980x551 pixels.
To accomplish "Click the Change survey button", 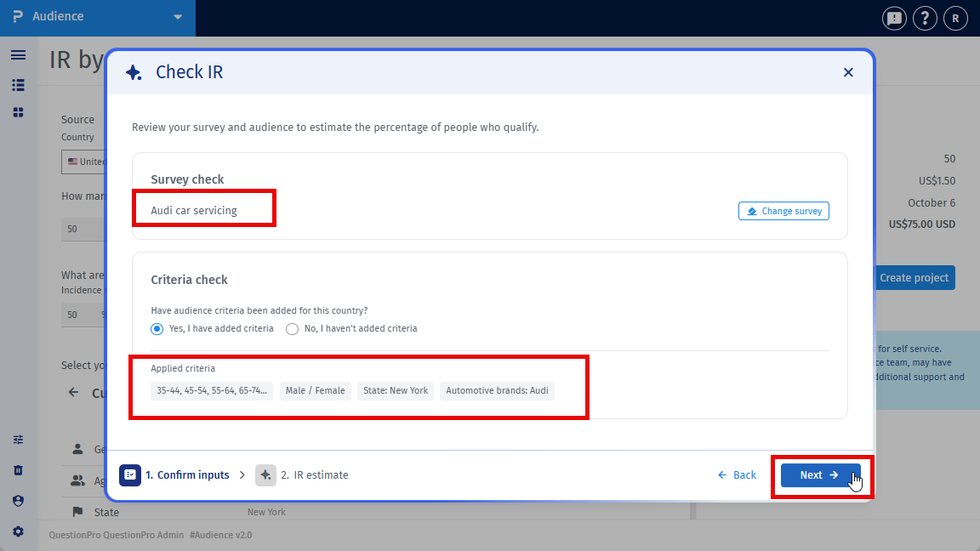I will point(783,211).
